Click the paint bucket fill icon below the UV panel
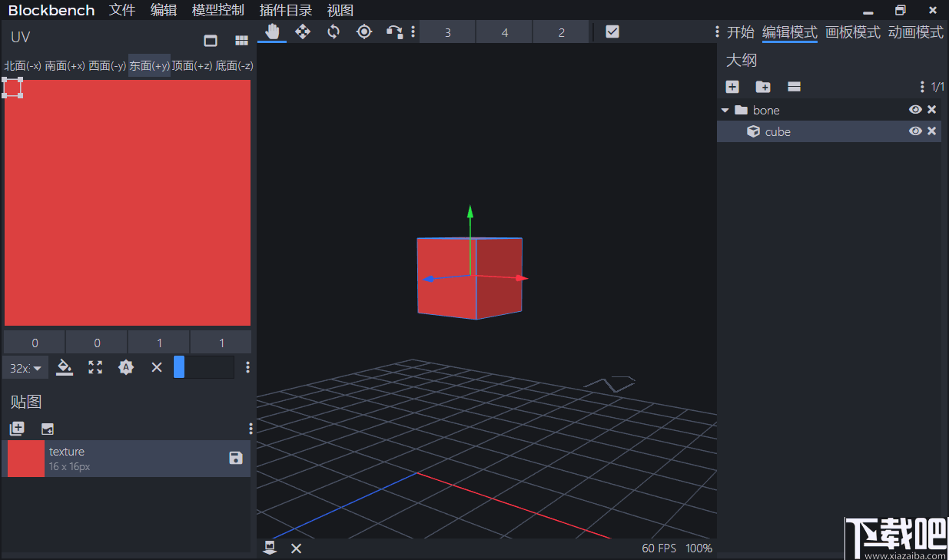 tap(65, 367)
